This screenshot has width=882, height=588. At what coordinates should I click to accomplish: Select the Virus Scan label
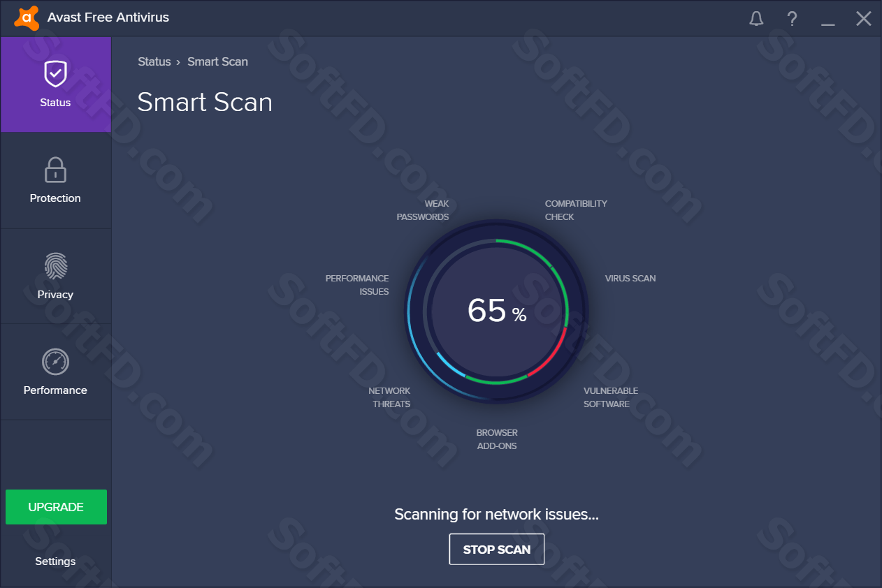[x=630, y=278]
